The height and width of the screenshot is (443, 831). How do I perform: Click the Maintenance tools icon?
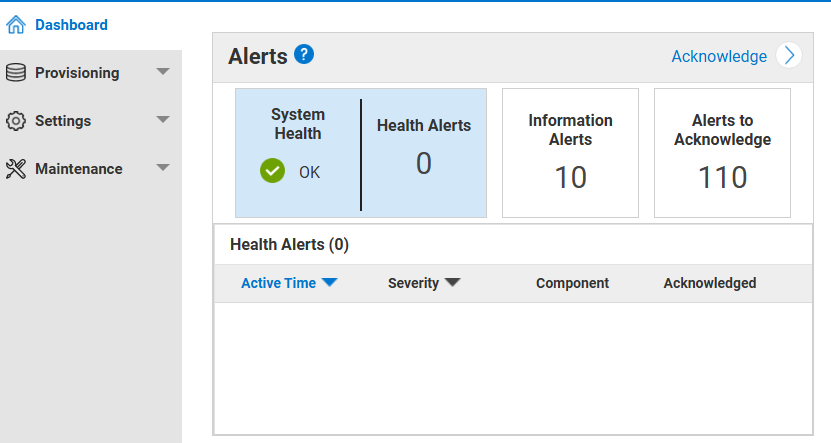16,169
